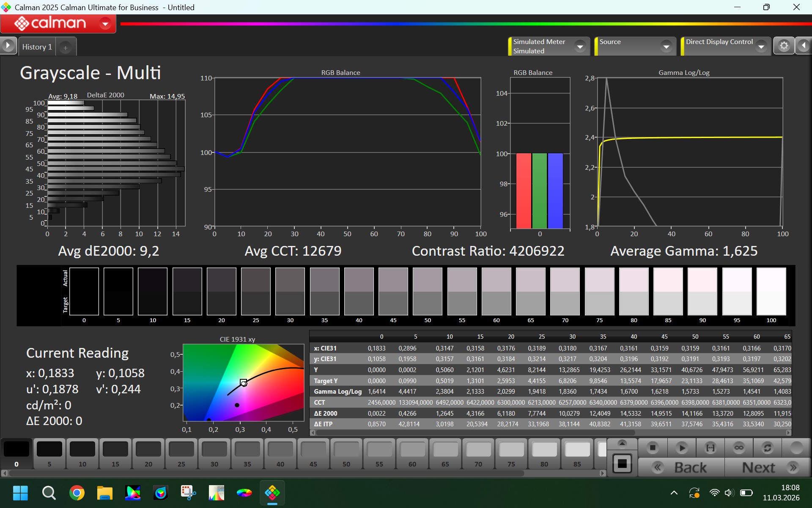Select the 50 percent gray level swatch
Screen dimensions: 812x508
pos(346,453)
